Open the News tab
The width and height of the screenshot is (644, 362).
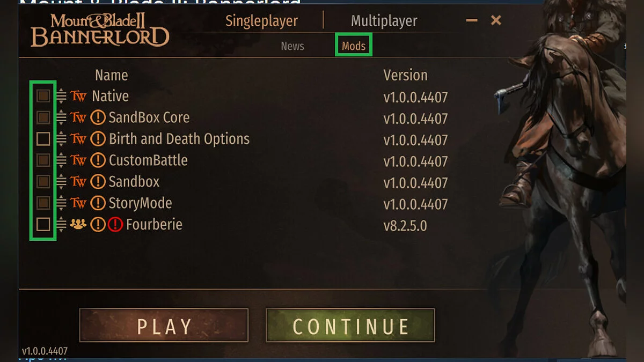pyautogui.click(x=292, y=46)
